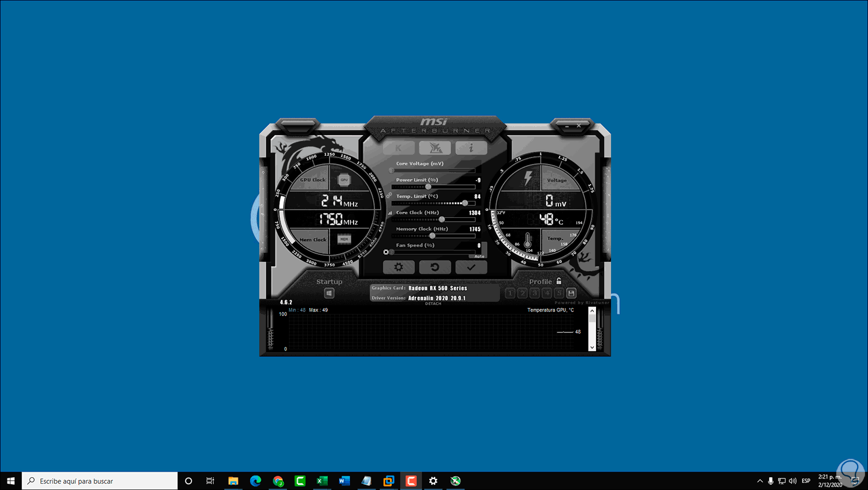868x490 pixels.
Task: Click the monitoring graph scrollbar thumb
Action: click(x=592, y=319)
